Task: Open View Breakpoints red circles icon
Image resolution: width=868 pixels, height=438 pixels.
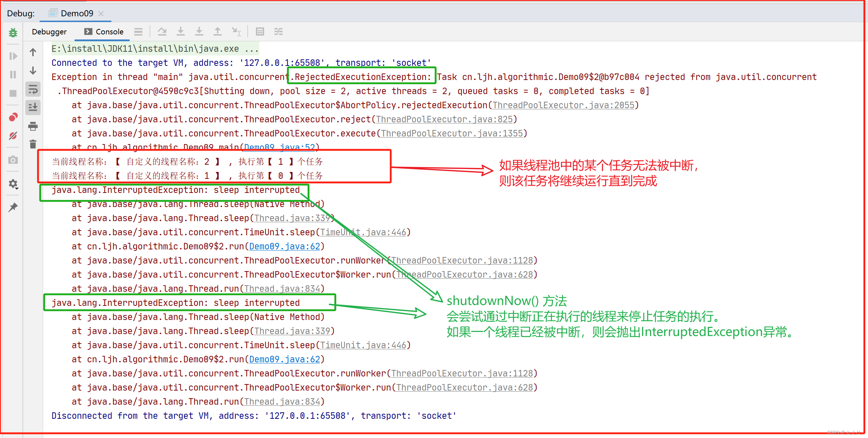Action: pyautogui.click(x=13, y=117)
